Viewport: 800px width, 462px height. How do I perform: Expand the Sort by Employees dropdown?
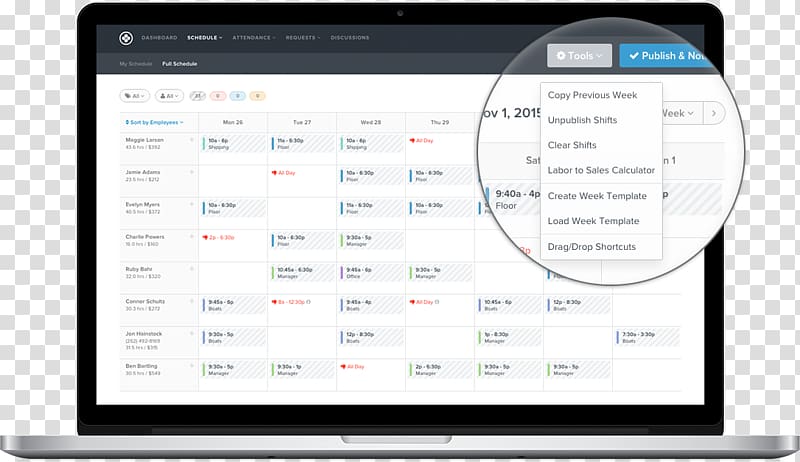[x=154, y=122]
